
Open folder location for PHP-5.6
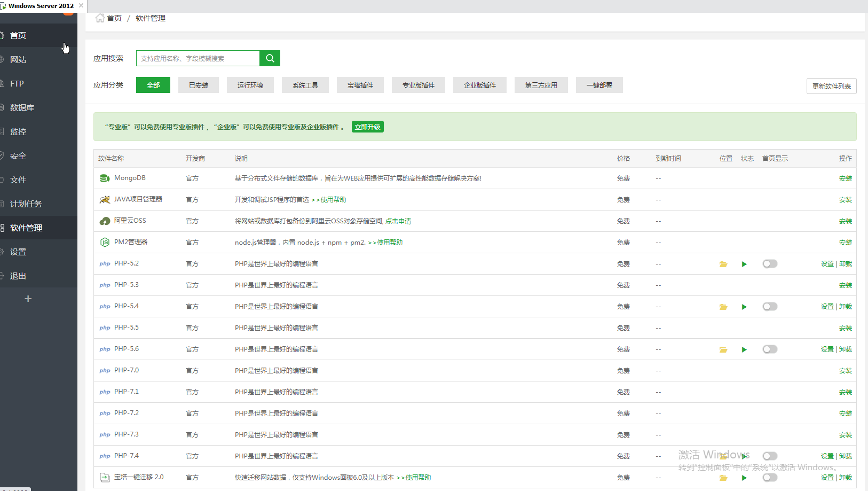coord(723,349)
